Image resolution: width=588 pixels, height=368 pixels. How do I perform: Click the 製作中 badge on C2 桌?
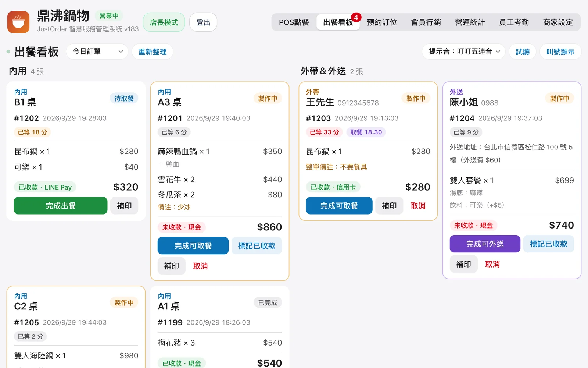click(124, 302)
